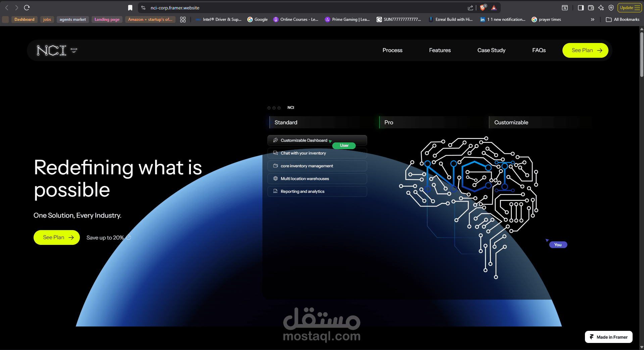Go back to the previous page
Screen dimensions: 644x350
tap(7, 8)
